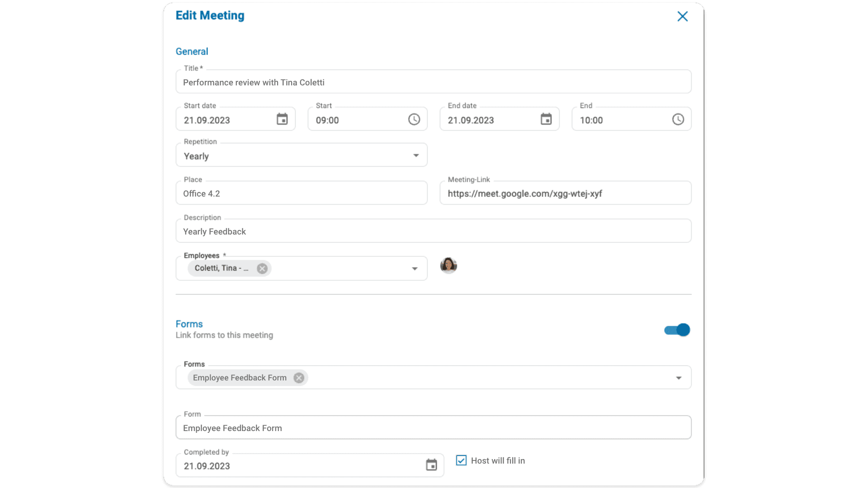Click the Edit Meeting title text
The width and height of the screenshot is (868, 488).
point(210,15)
